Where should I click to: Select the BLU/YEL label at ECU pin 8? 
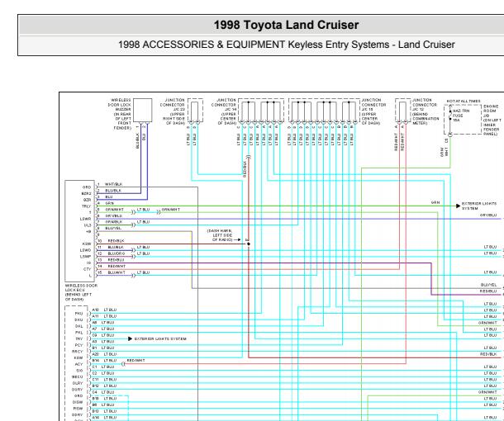[113, 229]
